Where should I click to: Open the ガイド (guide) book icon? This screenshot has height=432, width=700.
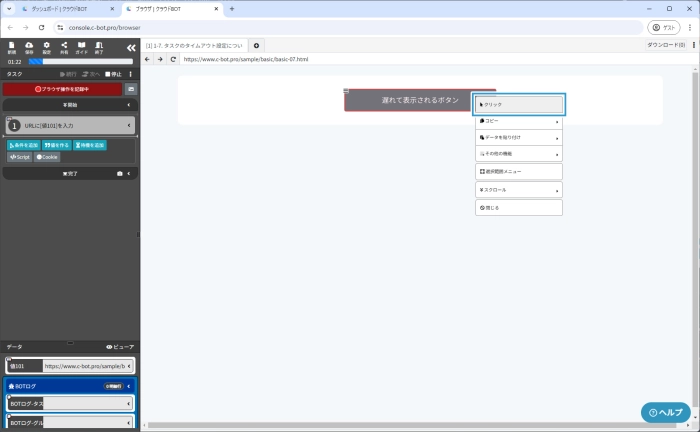[82, 47]
